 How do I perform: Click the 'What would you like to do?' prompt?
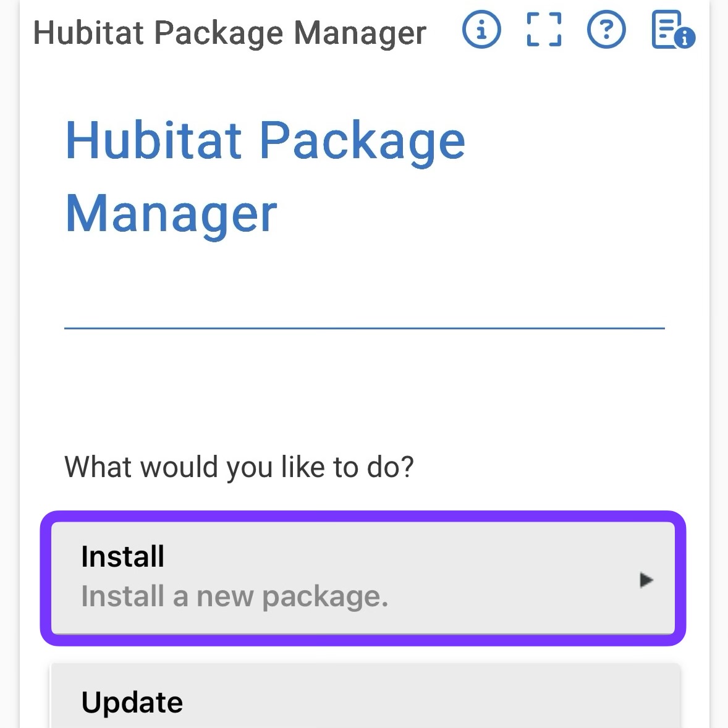coord(239,467)
